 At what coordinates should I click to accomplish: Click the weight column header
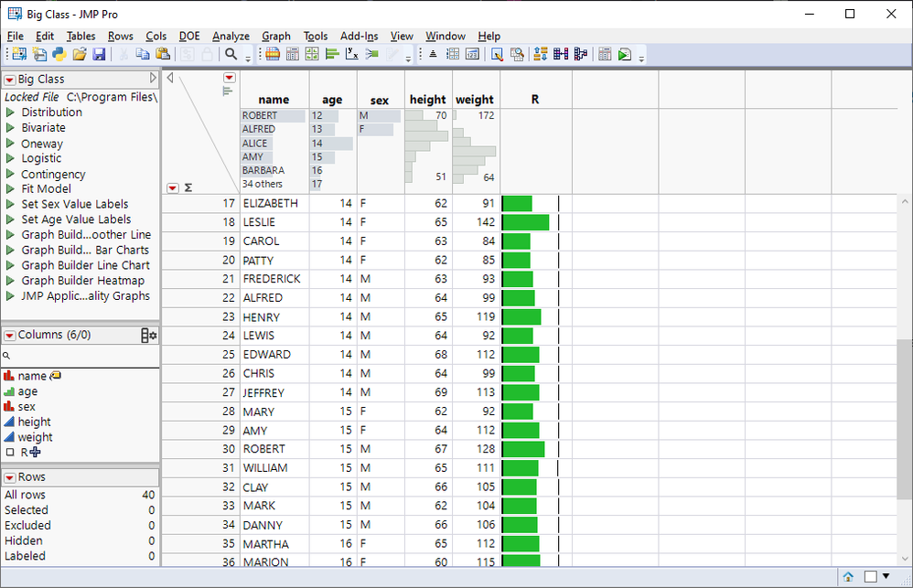click(475, 100)
